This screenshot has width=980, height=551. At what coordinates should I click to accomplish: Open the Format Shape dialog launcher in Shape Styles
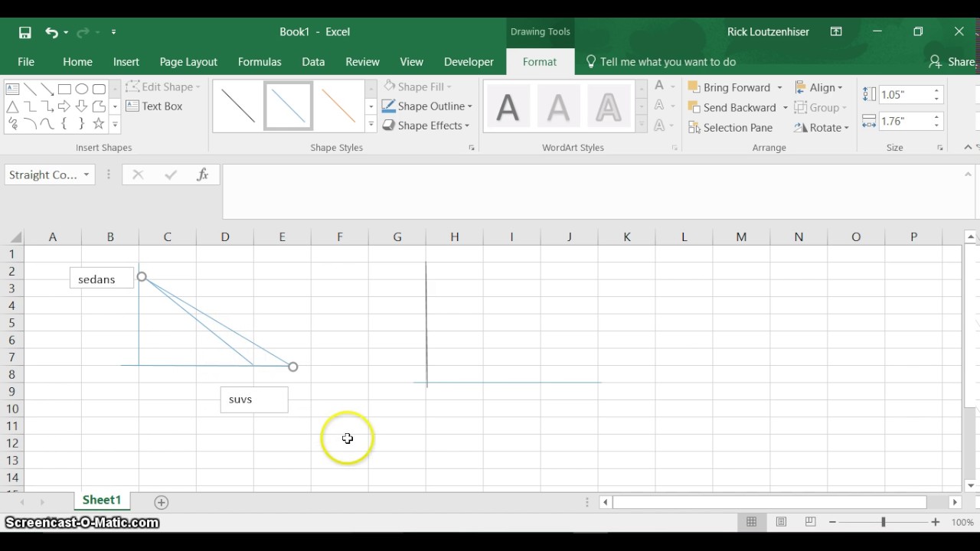click(472, 148)
